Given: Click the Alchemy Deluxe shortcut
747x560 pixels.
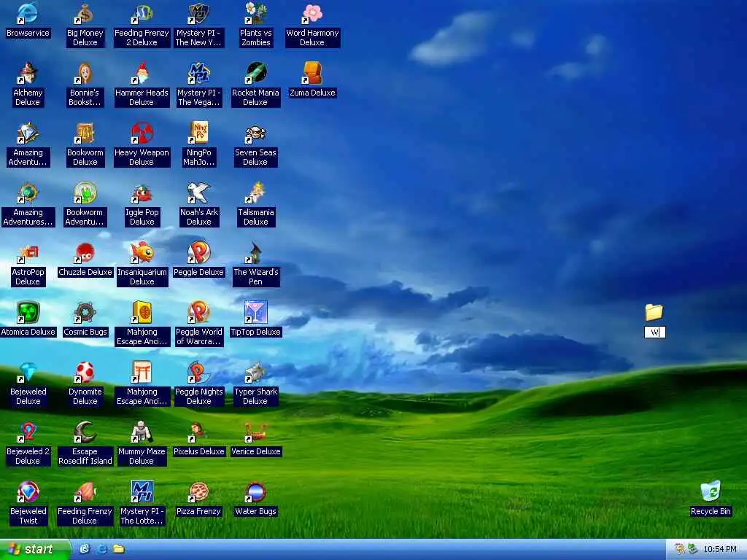Looking at the screenshot, I should (28, 74).
